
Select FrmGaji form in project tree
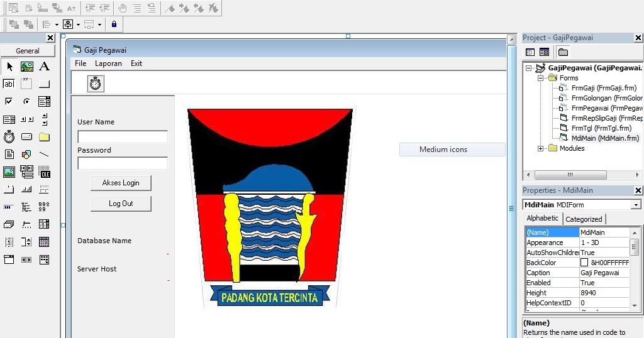click(604, 88)
